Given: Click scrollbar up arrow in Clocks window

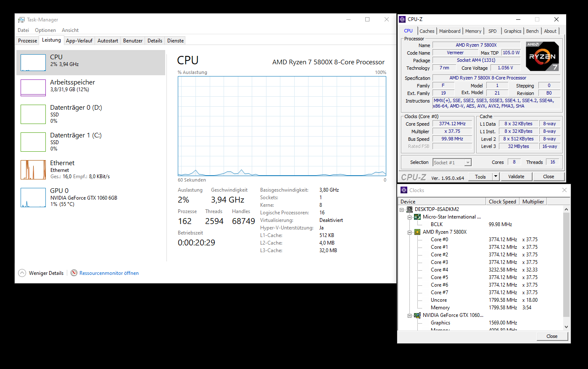Looking at the screenshot, I should point(566,209).
